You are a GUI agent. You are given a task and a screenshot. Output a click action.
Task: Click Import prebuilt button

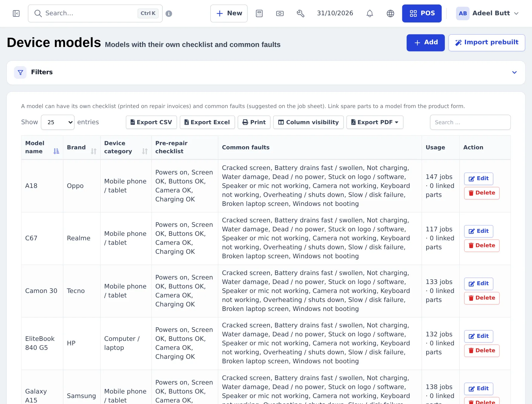487,42
